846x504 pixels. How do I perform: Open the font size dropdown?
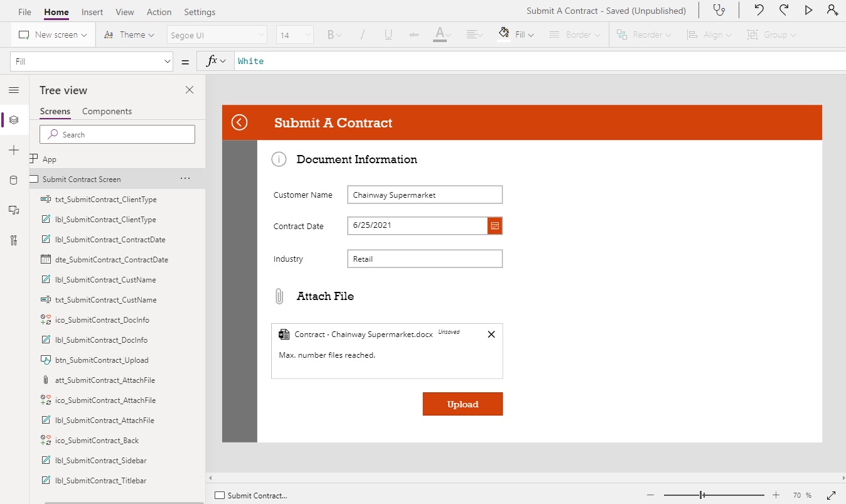pyautogui.click(x=294, y=35)
